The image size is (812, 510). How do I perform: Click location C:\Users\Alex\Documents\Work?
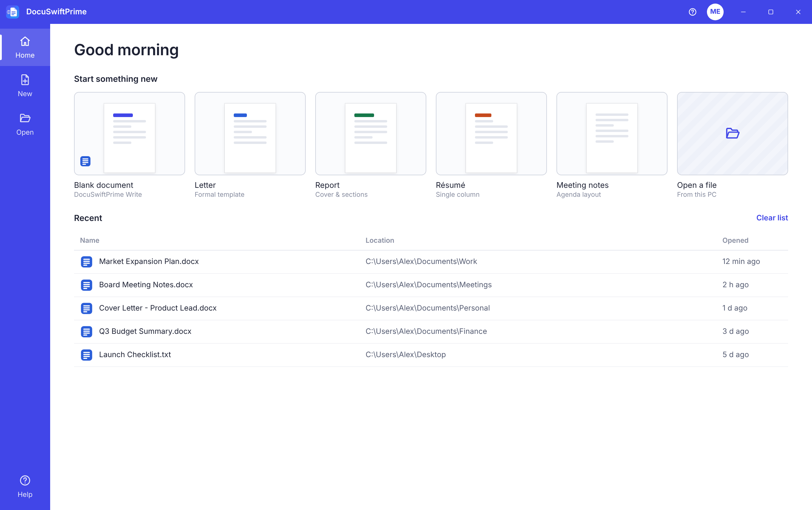tap(421, 261)
